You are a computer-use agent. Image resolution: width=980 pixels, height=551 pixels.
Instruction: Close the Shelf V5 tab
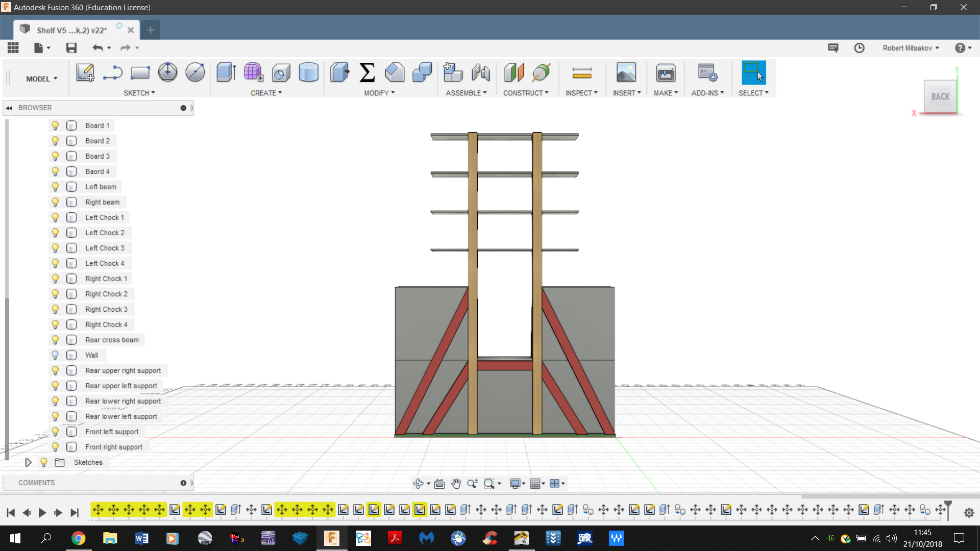point(131,30)
